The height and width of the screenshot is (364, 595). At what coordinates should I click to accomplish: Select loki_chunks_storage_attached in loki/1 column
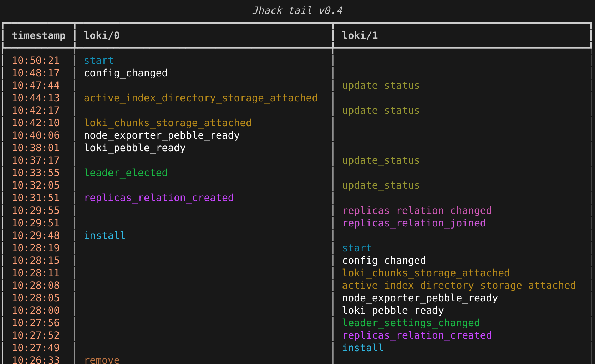coord(426,273)
